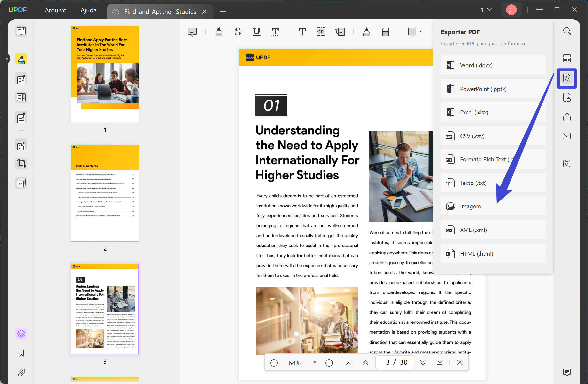Click the Share icon in right sidebar
This screenshot has width=588, height=384.
coord(567,117)
